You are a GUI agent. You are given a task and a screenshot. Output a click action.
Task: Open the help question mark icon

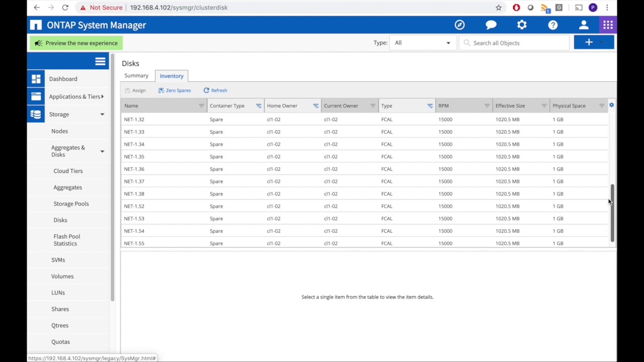tap(553, 25)
